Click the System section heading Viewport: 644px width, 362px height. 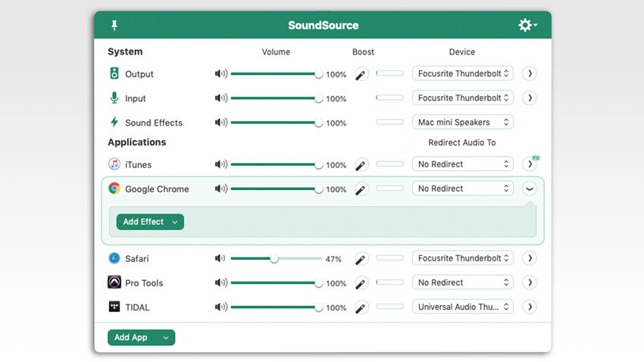[x=125, y=51]
